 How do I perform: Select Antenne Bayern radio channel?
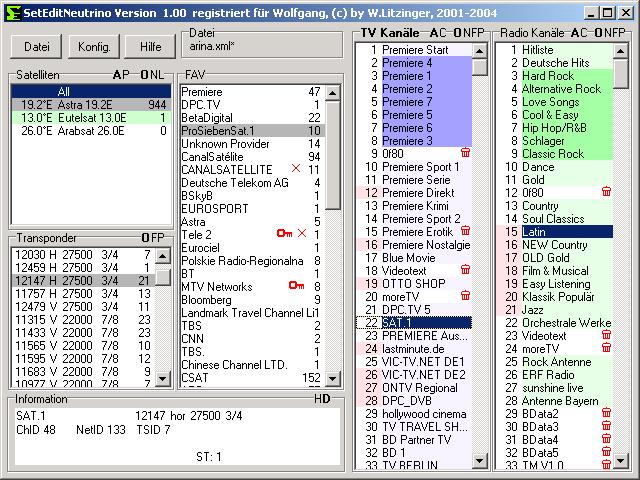[x=555, y=401]
